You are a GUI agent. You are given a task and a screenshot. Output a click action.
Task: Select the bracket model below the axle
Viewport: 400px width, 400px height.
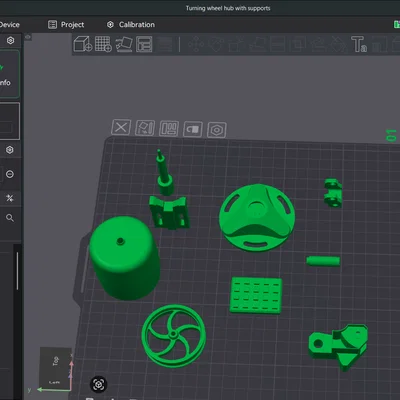pyautogui.click(x=169, y=212)
